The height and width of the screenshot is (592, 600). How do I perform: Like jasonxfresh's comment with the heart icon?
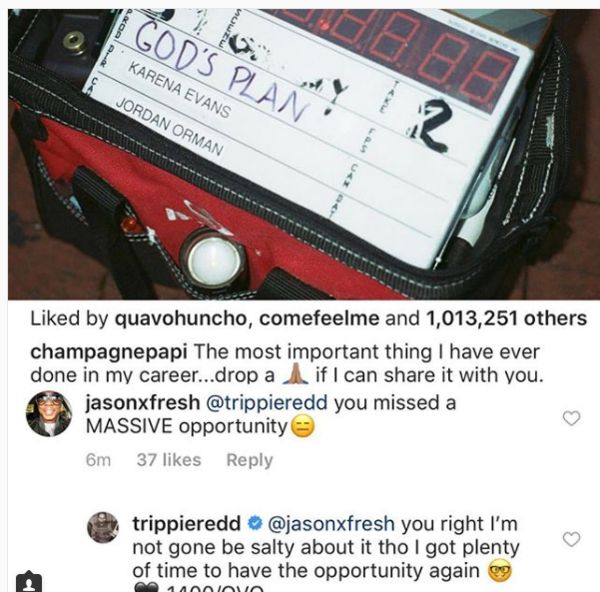coord(571,418)
